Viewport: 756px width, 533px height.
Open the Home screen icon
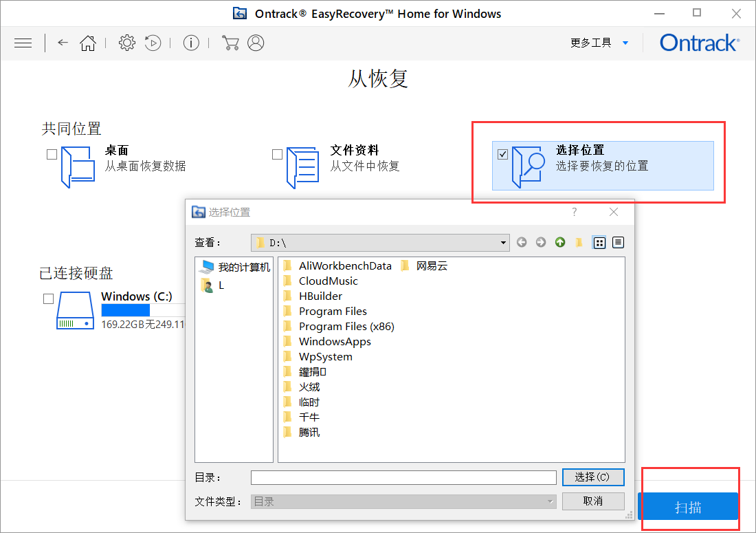pyautogui.click(x=88, y=43)
